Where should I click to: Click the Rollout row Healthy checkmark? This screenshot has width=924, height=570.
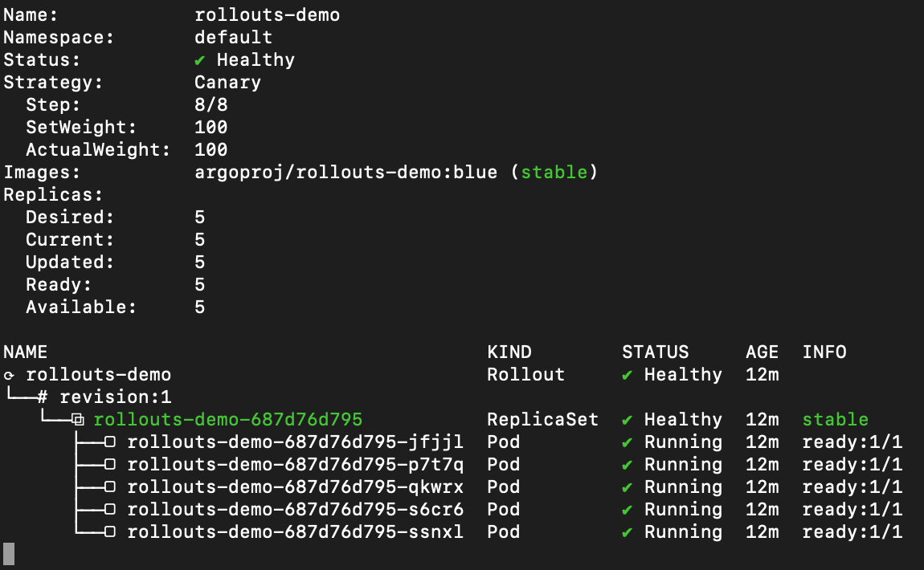628,375
